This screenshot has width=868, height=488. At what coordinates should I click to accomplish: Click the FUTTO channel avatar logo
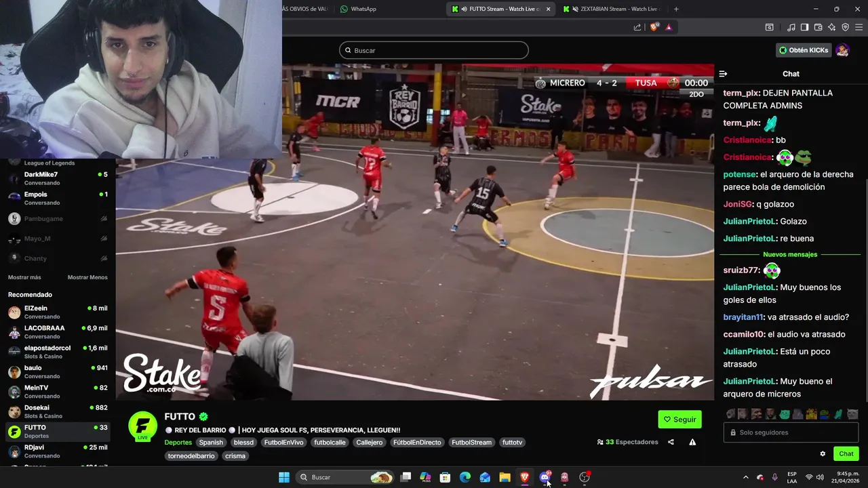tap(143, 426)
